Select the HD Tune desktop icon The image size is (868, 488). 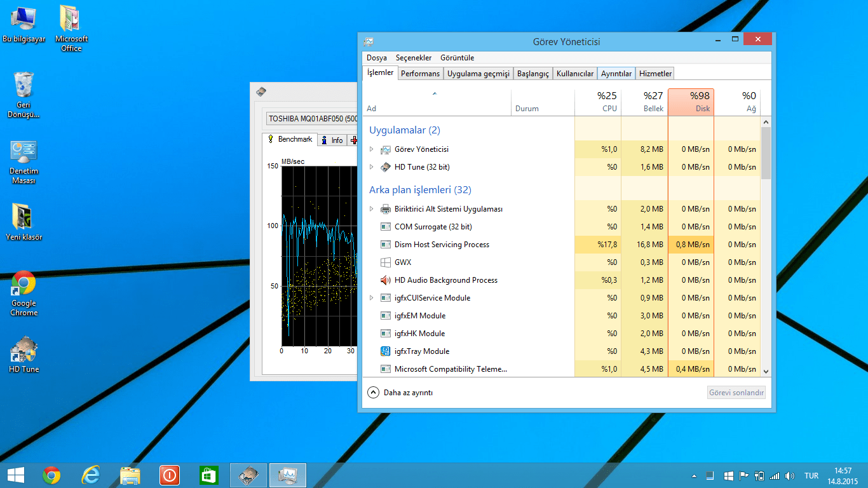coord(24,349)
